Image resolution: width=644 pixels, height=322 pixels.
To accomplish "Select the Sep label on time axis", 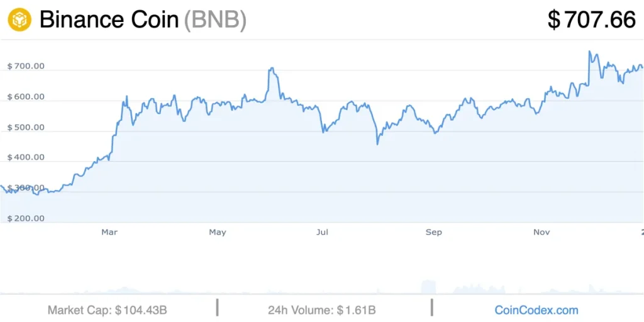I will pyautogui.click(x=434, y=233).
